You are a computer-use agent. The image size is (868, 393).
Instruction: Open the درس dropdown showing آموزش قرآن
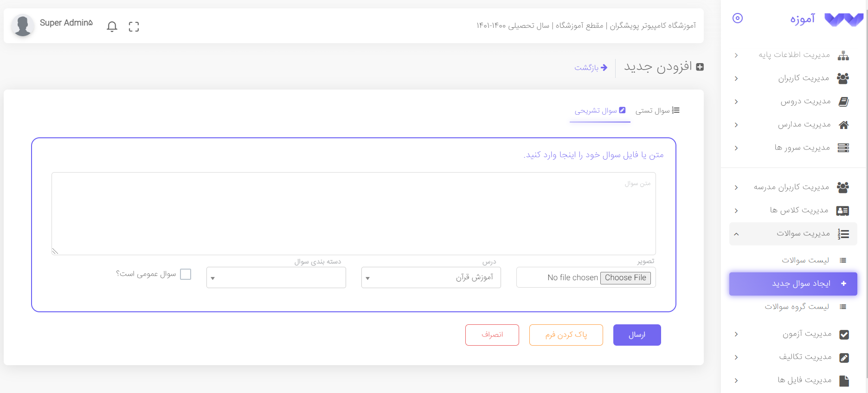click(431, 277)
